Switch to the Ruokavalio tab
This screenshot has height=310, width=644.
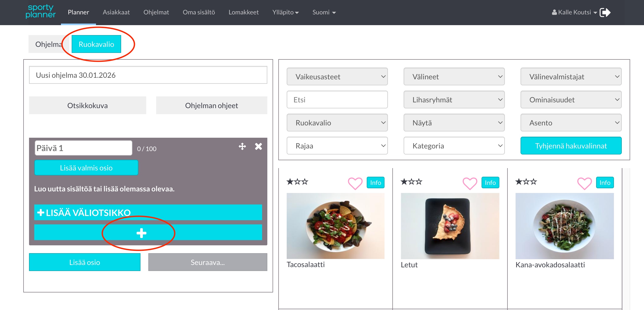(x=96, y=44)
